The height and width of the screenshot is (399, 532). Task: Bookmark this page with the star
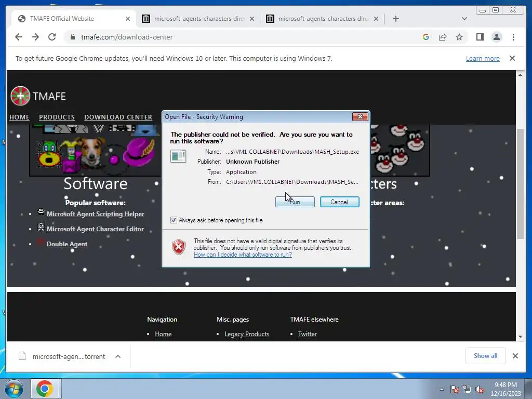pos(459,37)
